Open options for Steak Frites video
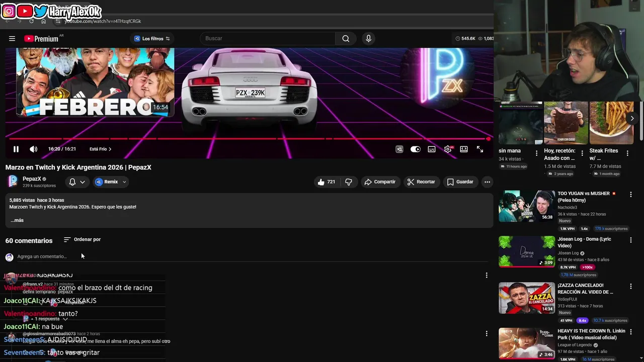Screen dimensions: 644x362 tap(627, 153)
